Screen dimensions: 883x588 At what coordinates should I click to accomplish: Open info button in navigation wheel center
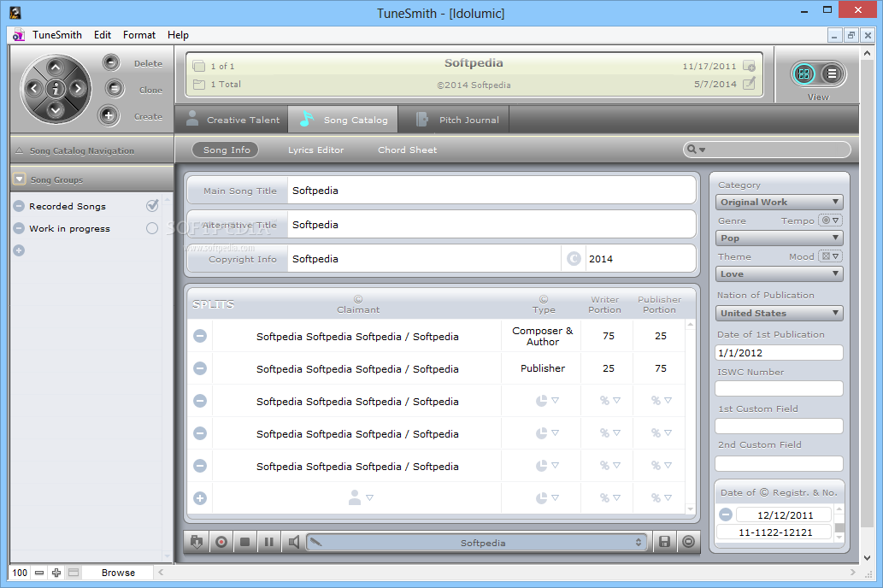(x=56, y=88)
